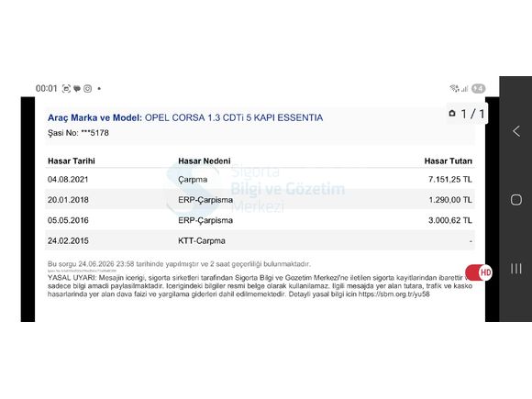The height and width of the screenshot is (399, 532).
Task: Select the 20.01.2018 ERP-Çarpisma row
Action: (x=260, y=200)
